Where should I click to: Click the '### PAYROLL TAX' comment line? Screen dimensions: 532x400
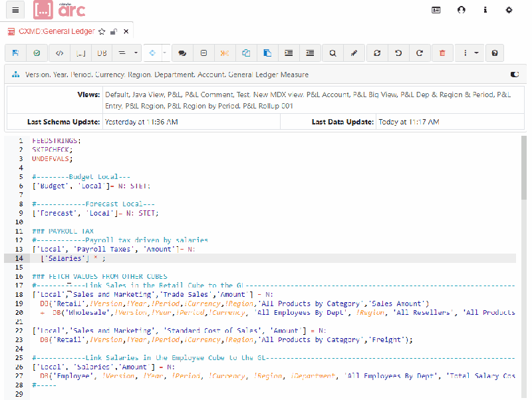pyautogui.click(x=63, y=231)
